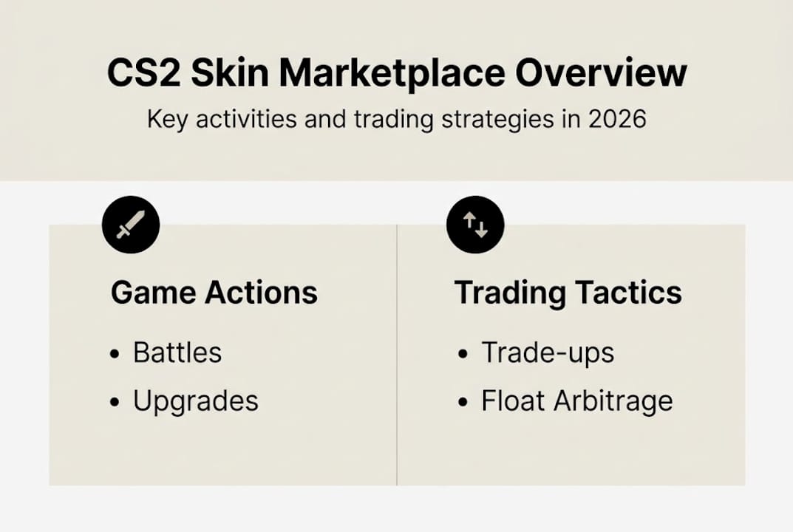
Task: Select the Trade-ups list item
Action: 548,353
